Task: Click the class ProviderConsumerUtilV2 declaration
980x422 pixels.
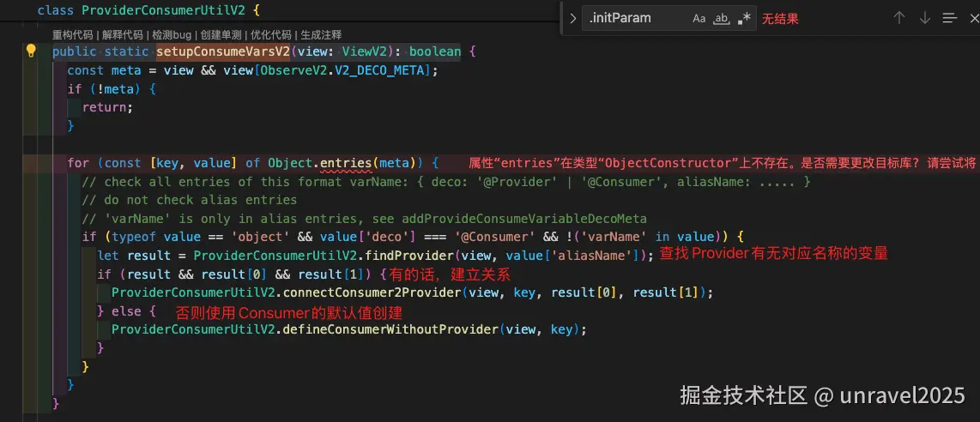Action: point(148,10)
